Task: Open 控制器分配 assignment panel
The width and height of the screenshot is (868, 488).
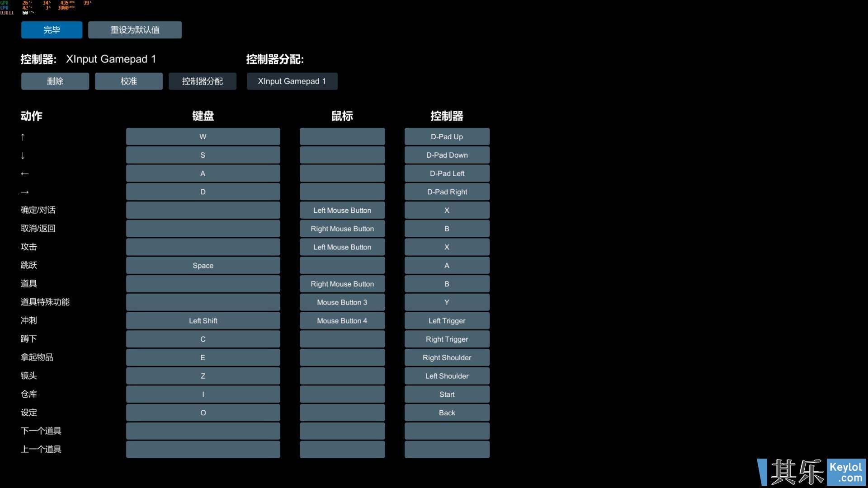Action: [202, 81]
